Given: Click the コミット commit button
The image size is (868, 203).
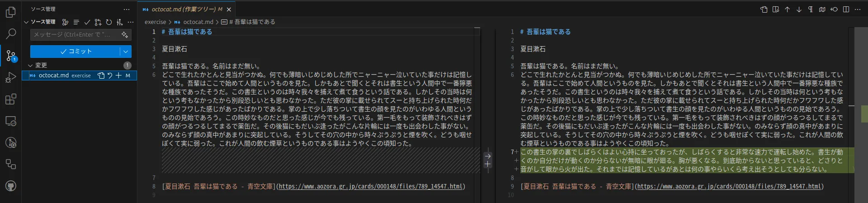Looking at the screenshot, I should click(75, 52).
